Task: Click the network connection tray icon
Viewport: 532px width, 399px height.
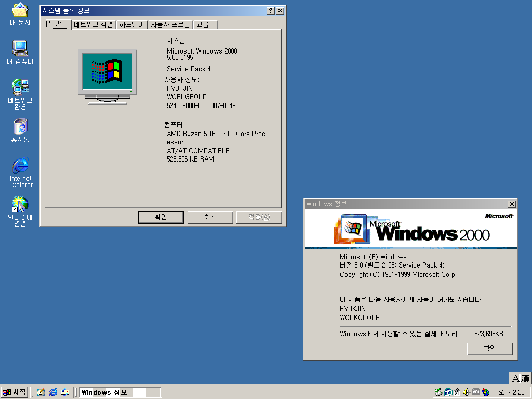Action: click(x=448, y=392)
